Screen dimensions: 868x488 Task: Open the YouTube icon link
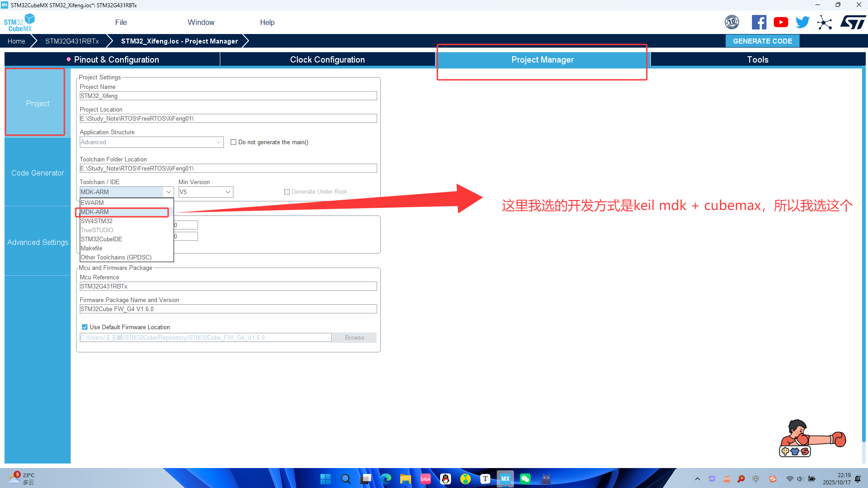[x=781, y=22]
